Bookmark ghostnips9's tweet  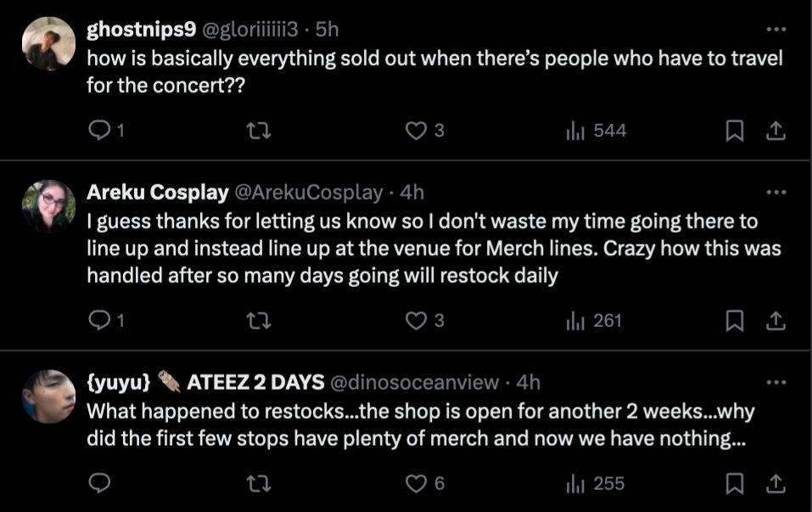pos(736,131)
